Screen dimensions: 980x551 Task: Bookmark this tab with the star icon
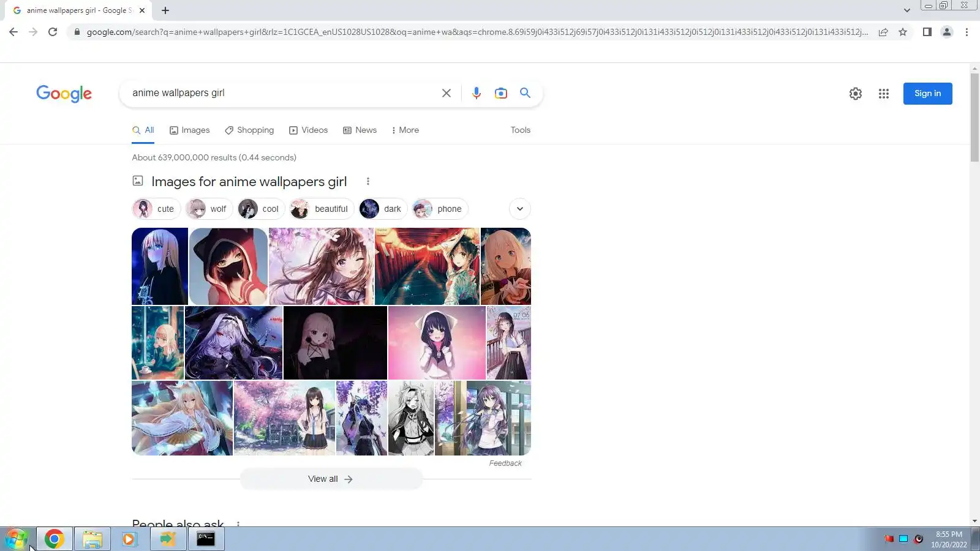[x=903, y=32]
